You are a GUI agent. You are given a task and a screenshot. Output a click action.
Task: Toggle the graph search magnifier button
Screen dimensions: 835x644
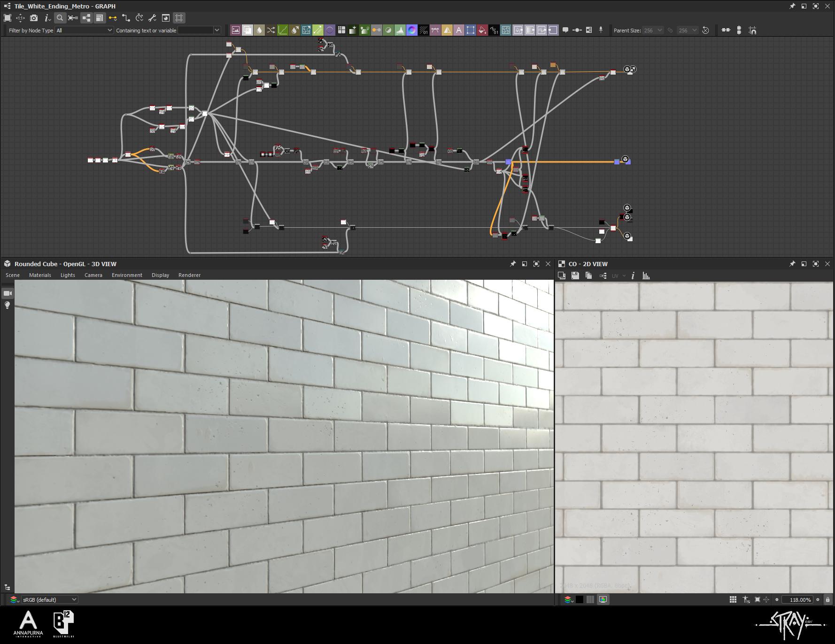(x=60, y=18)
